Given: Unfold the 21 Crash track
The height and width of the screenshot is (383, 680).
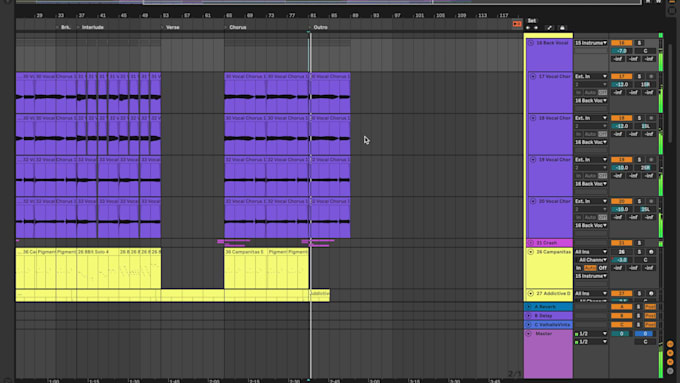Looking at the screenshot, I should pos(531,243).
